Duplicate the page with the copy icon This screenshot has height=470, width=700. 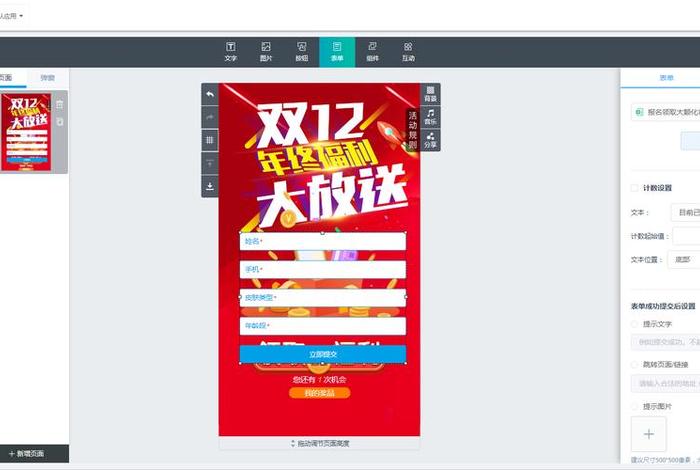click(59, 122)
